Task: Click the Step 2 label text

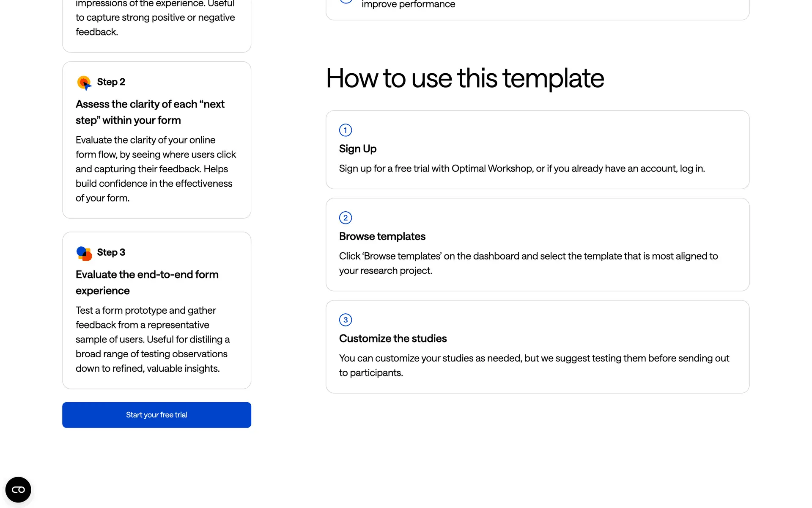Action: [111, 82]
